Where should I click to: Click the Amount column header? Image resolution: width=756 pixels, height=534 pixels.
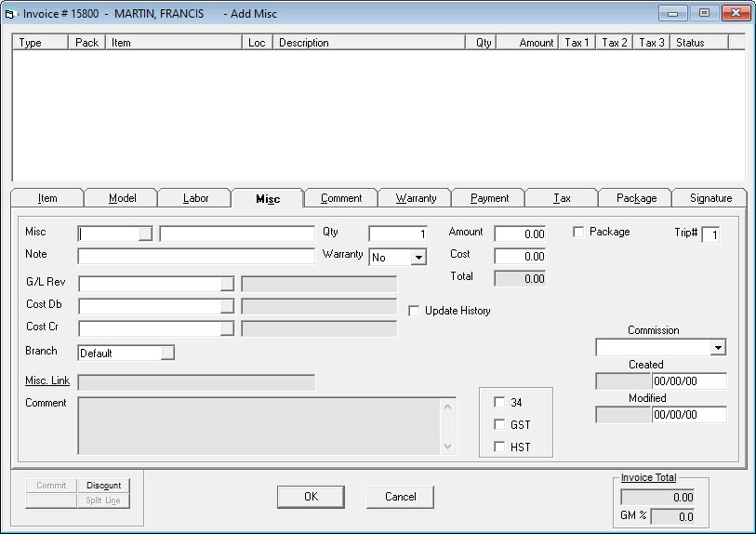527,43
